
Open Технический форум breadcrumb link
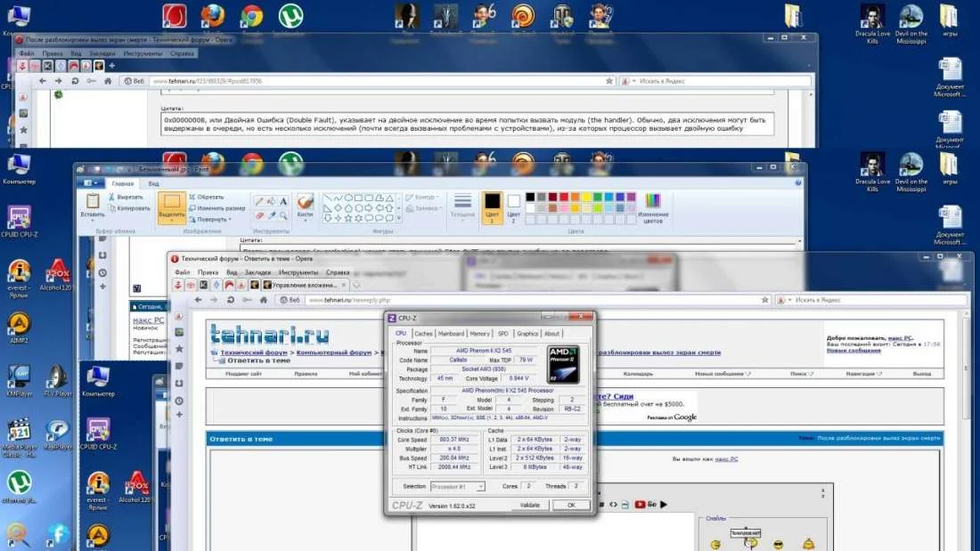coord(253,352)
